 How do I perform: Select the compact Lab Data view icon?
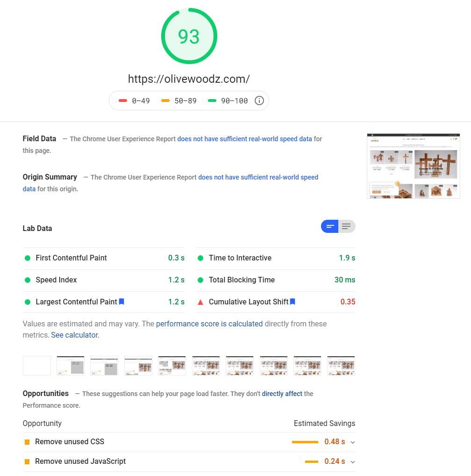(x=330, y=226)
